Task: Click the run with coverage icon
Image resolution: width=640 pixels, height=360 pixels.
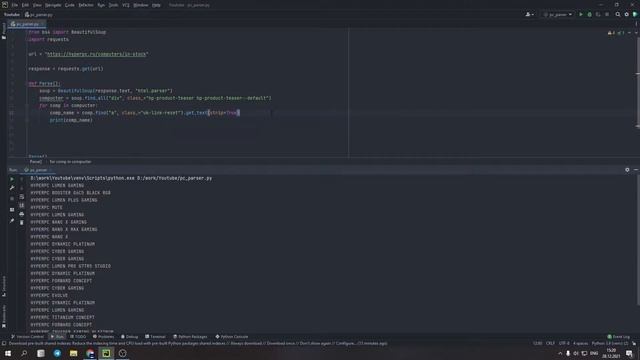Action: point(598,15)
